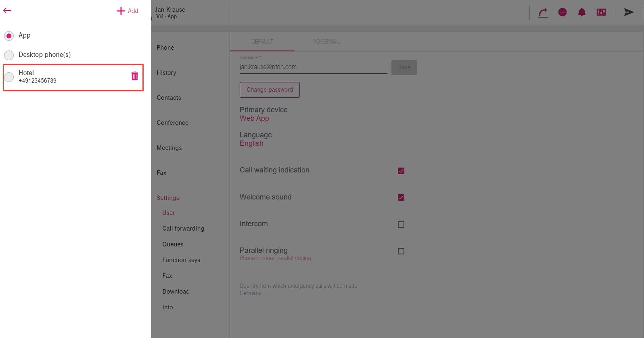Viewport: 644px width, 338px height.
Task: Click the notification bell icon
Action: [x=582, y=13]
